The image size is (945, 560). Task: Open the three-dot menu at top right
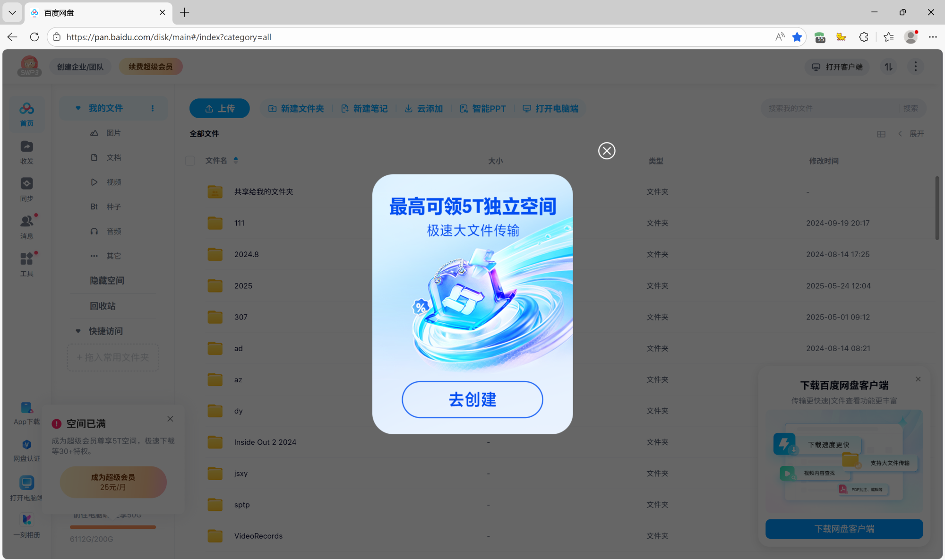tap(915, 67)
